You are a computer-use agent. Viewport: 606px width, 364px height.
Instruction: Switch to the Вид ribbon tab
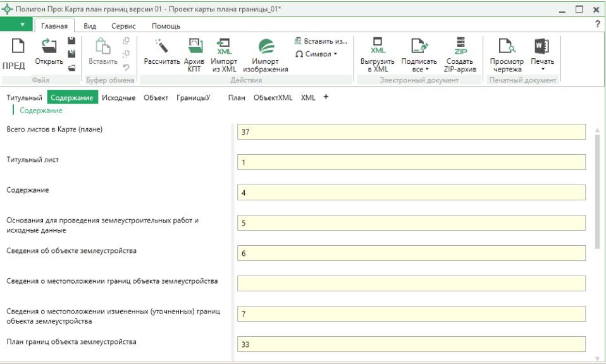click(x=90, y=26)
